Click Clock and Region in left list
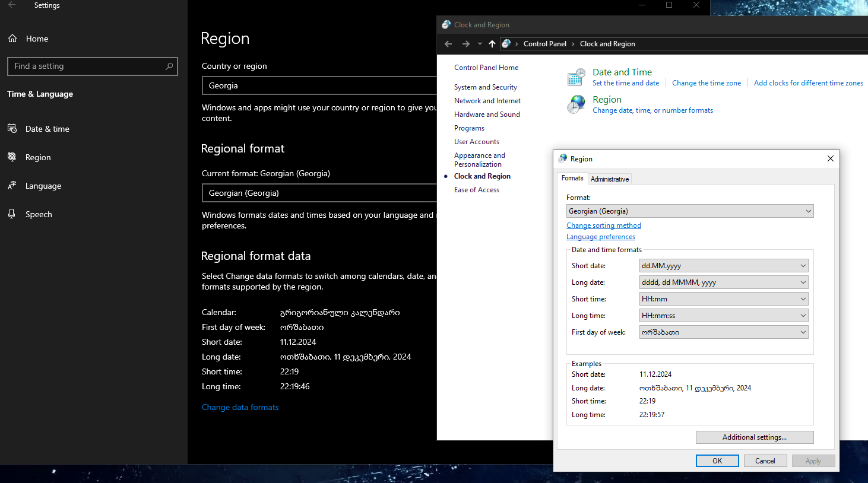The width and height of the screenshot is (868, 483). [x=482, y=176]
